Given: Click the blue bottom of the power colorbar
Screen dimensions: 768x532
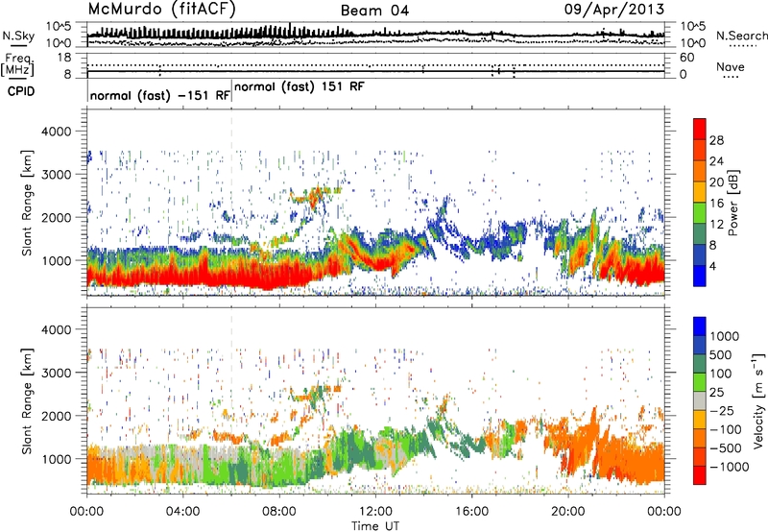Looking at the screenshot, I should (x=700, y=276).
